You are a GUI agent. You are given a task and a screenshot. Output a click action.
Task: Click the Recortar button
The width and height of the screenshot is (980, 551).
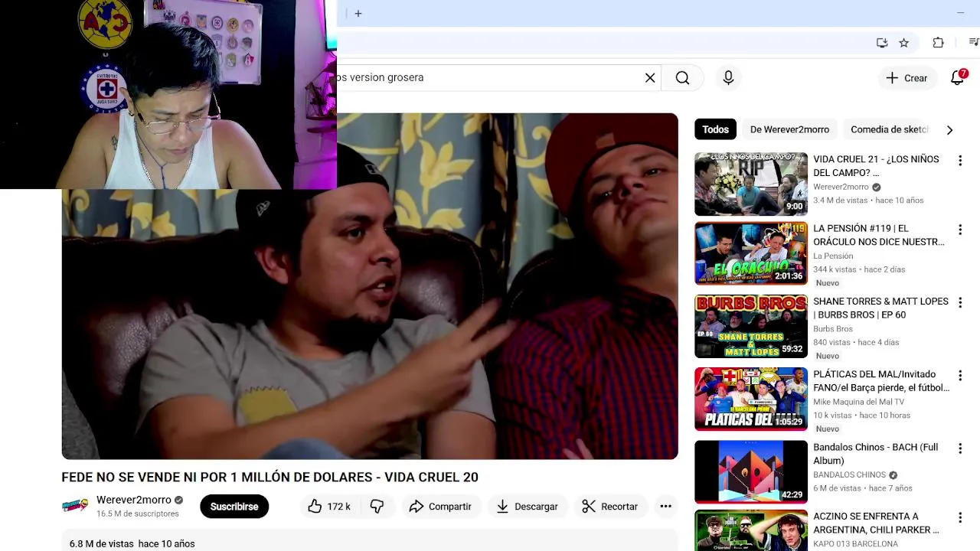[609, 507]
